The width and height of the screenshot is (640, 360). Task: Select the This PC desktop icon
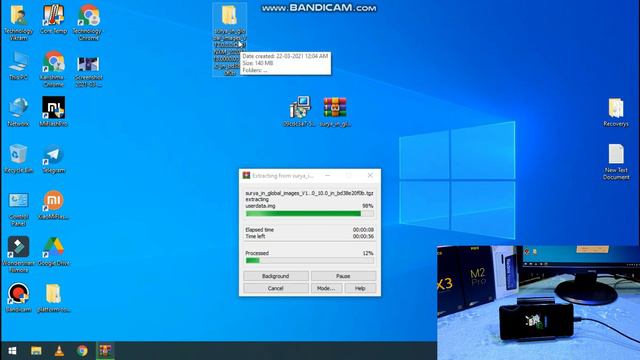tap(18, 65)
